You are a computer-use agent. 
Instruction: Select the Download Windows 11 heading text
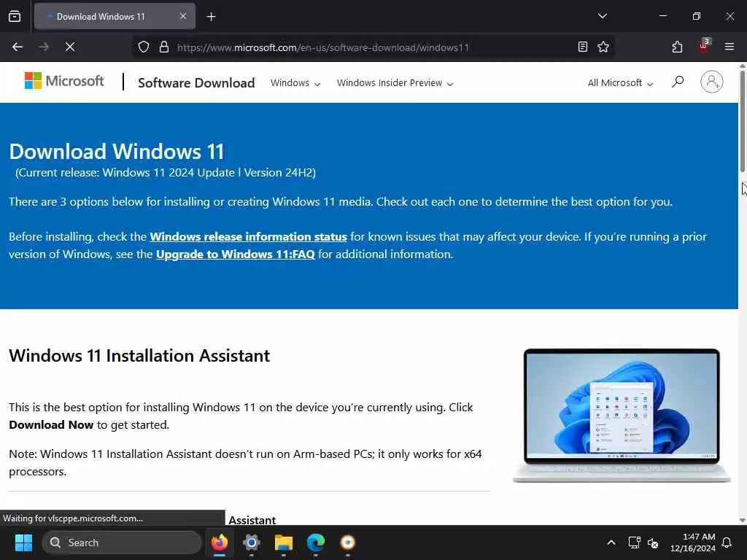(x=117, y=152)
